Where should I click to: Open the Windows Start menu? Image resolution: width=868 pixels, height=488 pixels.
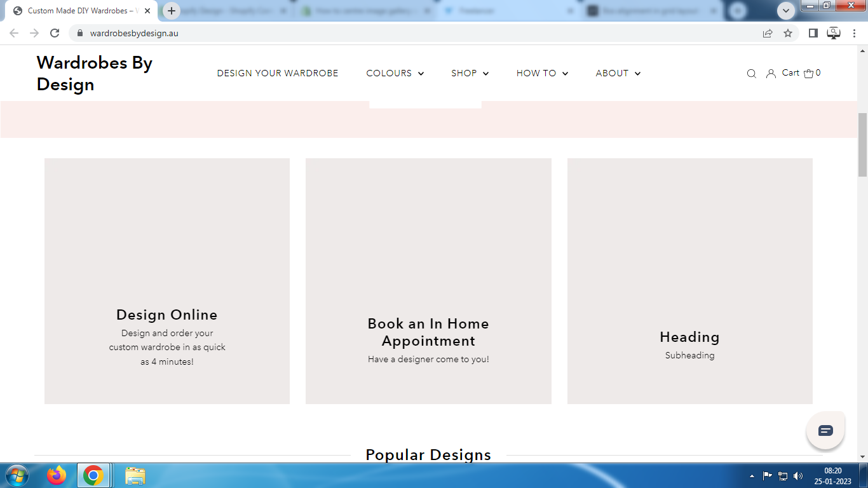17,475
